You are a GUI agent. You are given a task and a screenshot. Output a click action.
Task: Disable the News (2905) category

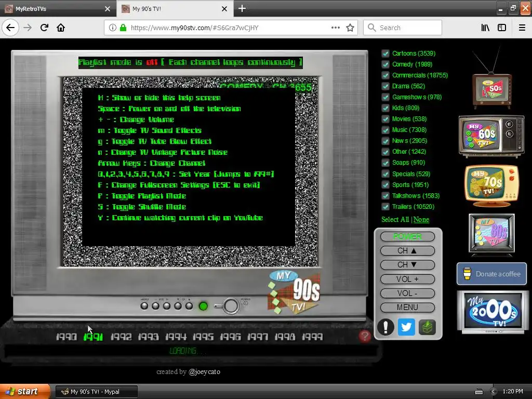385,141
